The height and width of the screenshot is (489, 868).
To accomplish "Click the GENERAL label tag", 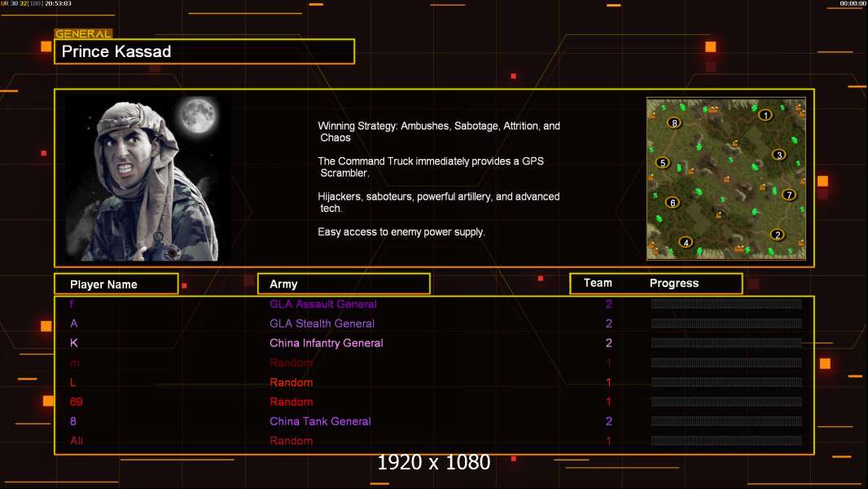I will pos(83,33).
